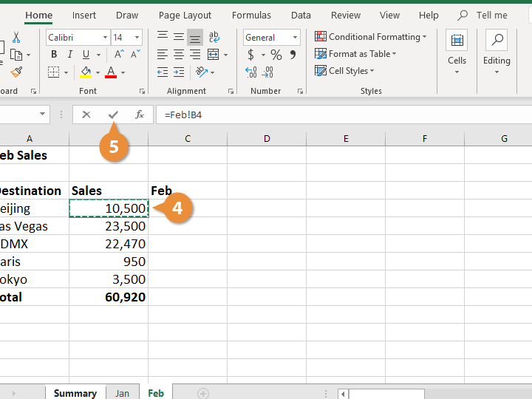This screenshot has width=532, height=399.
Task: Apply the red font color
Action: pyautogui.click(x=111, y=72)
